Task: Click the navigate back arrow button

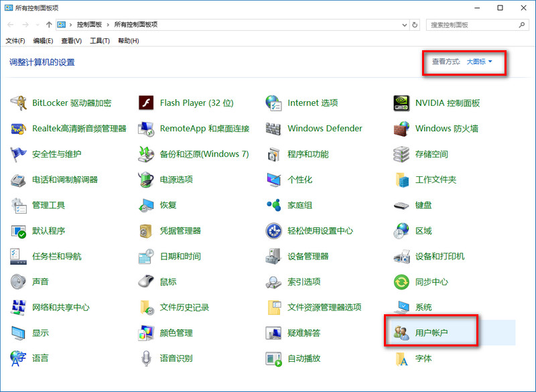Action: pos(10,24)
